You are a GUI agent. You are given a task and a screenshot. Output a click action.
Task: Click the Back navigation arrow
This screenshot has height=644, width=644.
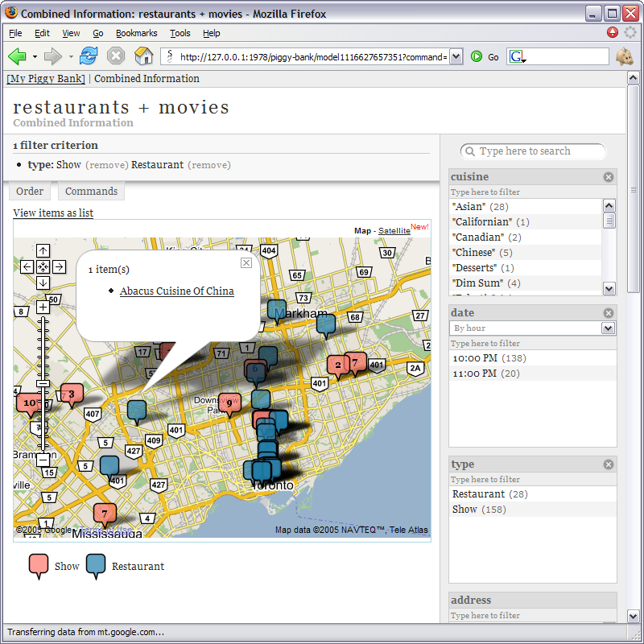[x=17, y=56]
